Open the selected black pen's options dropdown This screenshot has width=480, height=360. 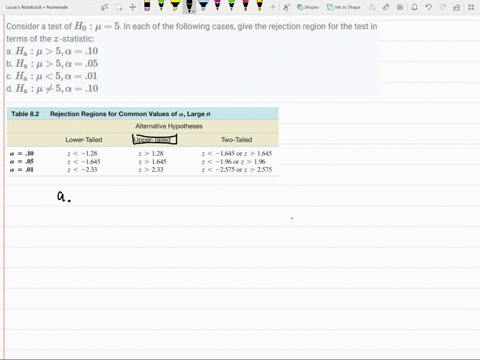(x=193, y=11)
